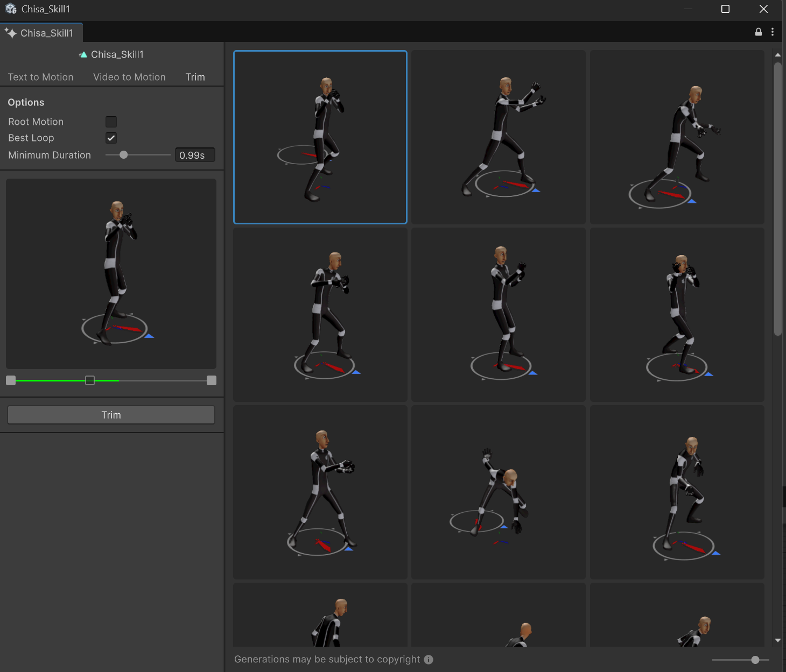Maximize the Chisa_Skill1 window
786x672 pixels.
[x=725, y=9]
